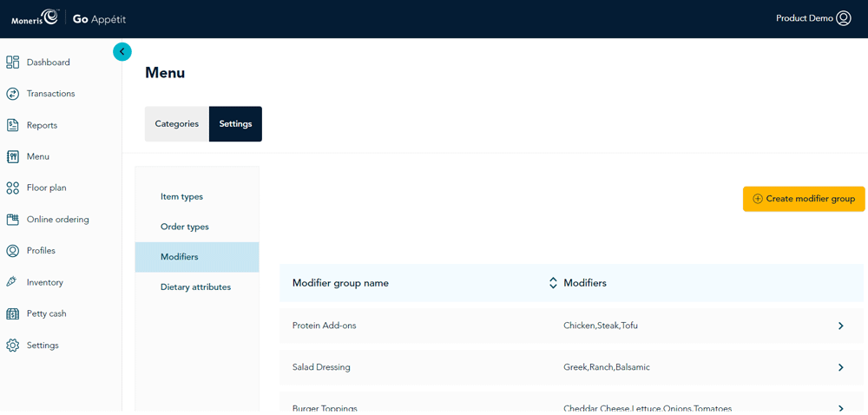Click the Petty cash register icon
Viewport: 868px width, 415px height.
click(13, 313)
